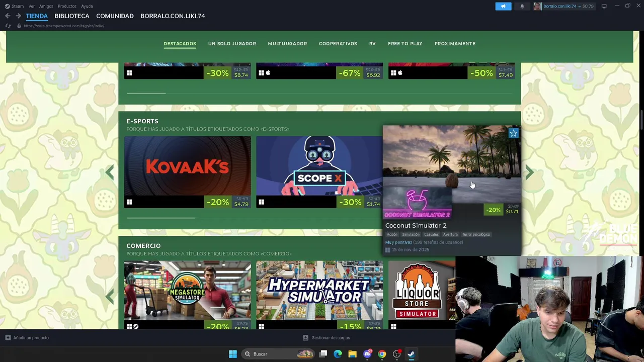Open the Steam announcements megaphone button
The width and height of the screenshot is (644, 362).
point(503,6)
